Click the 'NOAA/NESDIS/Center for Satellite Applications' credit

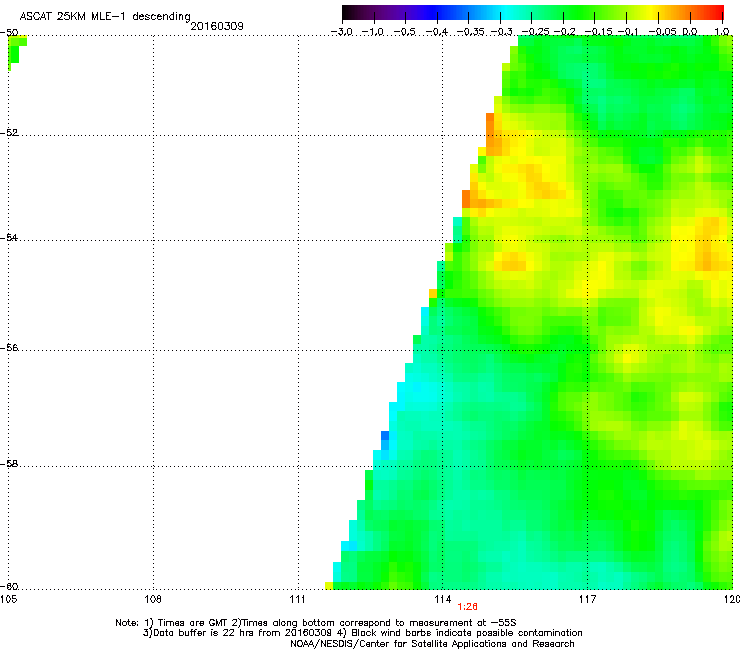pos(432,644)
